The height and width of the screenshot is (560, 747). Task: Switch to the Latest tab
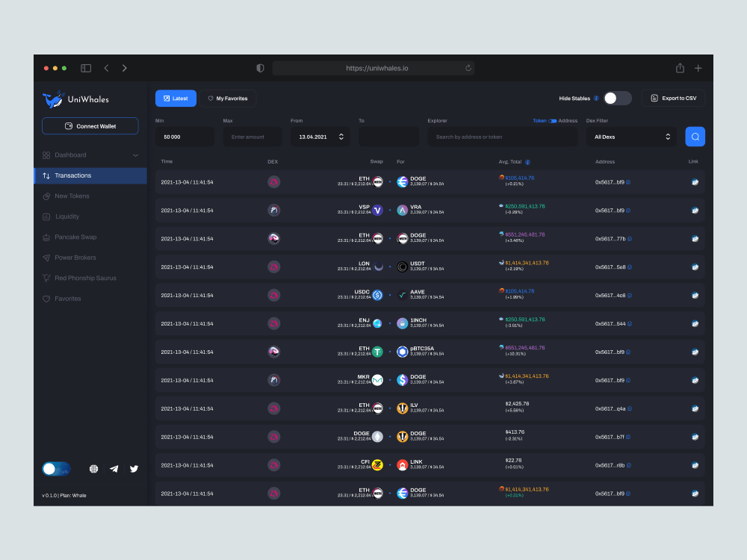pyautogui.click(x=176, y=99)
